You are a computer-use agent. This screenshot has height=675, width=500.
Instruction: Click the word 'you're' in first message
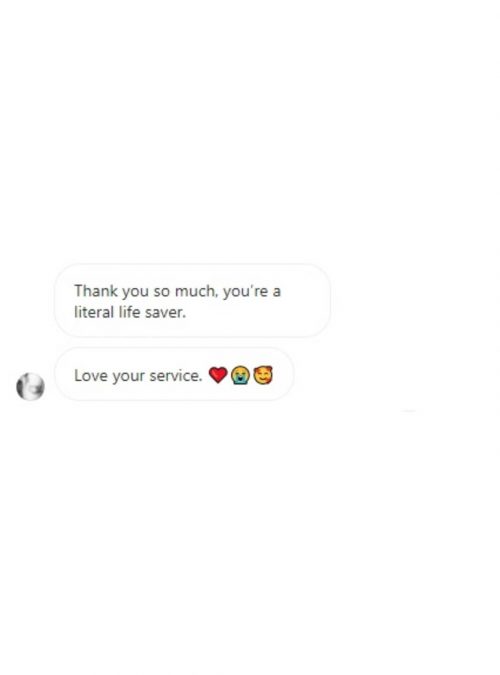pos(245,291)
